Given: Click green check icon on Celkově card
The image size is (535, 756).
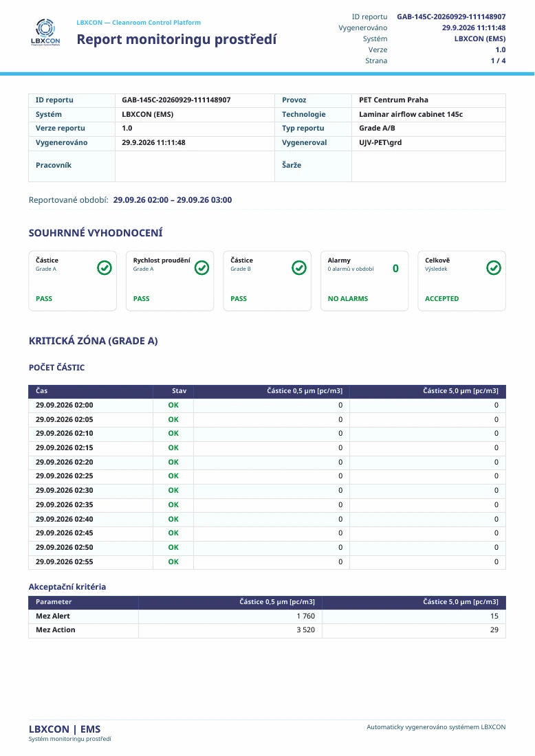Looking at the screenshot, I should pyautogui.click(x=494, y=267).
